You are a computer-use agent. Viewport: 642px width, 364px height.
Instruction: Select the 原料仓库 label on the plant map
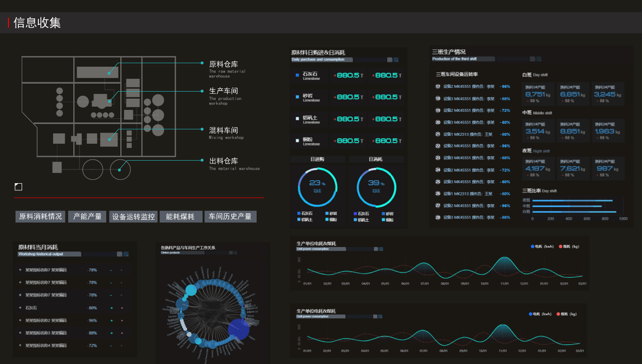pyautogui.click(x=223, y=64)
